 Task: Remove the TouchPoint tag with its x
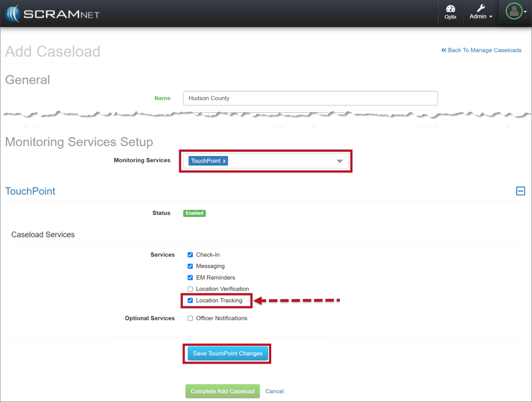coord(224,161)
